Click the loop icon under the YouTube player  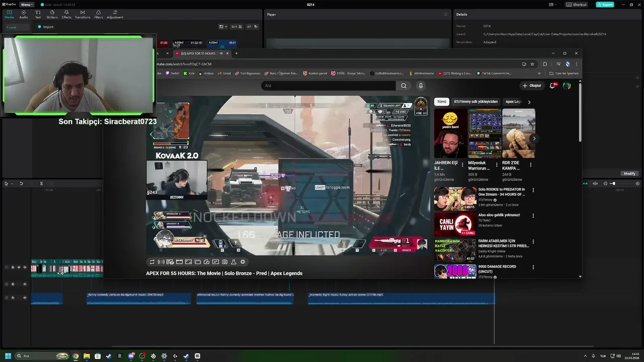(x=152, y=262)
